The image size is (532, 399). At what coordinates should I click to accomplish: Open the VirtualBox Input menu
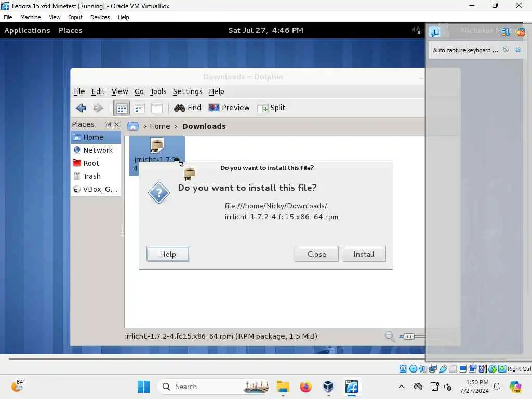[75, 17]
